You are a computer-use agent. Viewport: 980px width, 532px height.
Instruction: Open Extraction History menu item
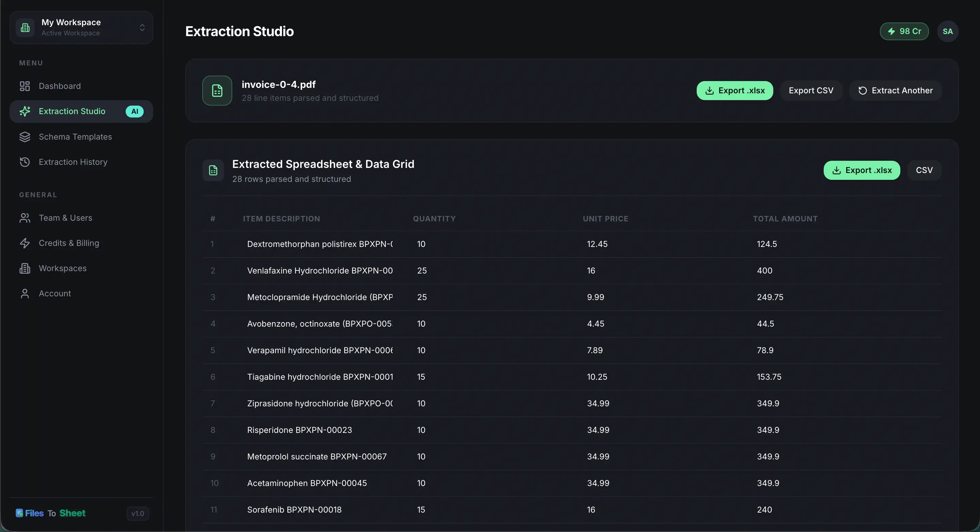click(81, 162)
